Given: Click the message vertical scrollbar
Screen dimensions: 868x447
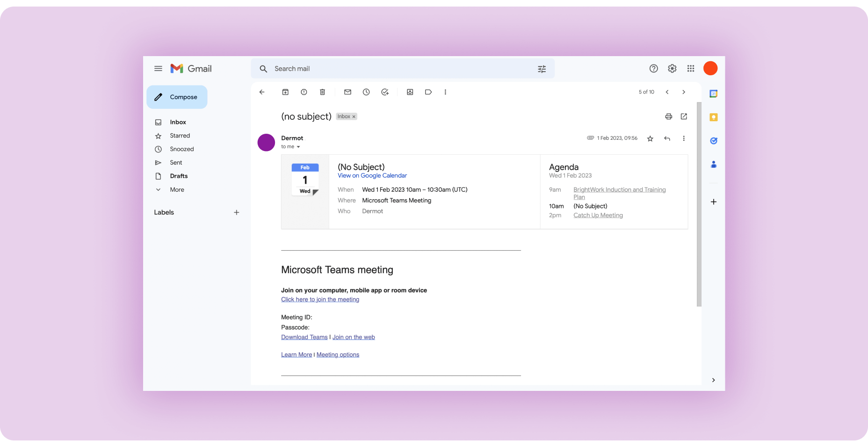Looking at the screenshot, I should 699,204.
